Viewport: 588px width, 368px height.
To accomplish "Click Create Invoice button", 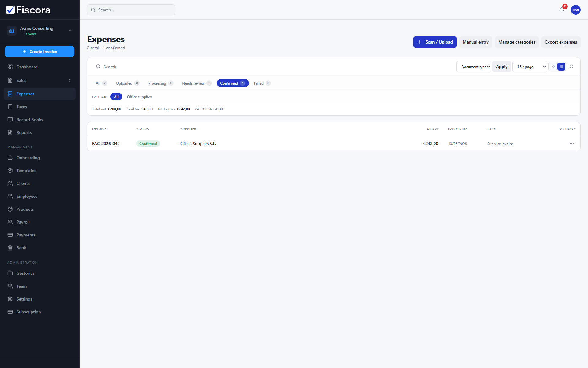I will [40, 52].
